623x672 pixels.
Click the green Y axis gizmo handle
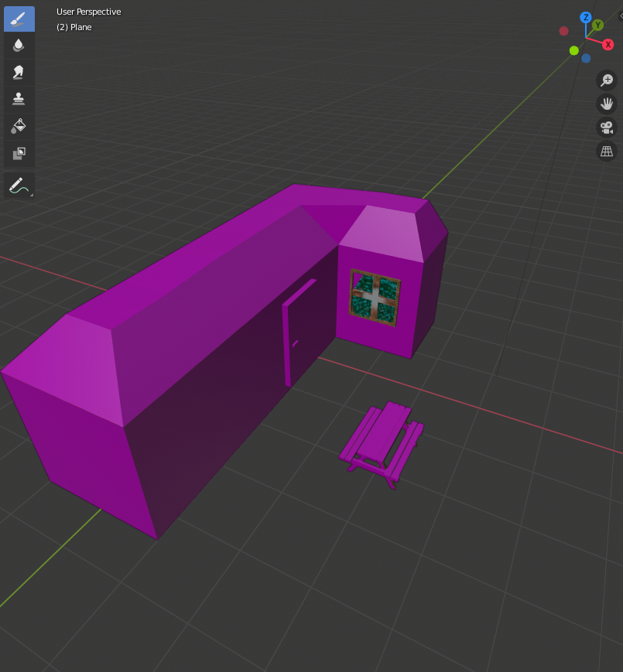597,26
